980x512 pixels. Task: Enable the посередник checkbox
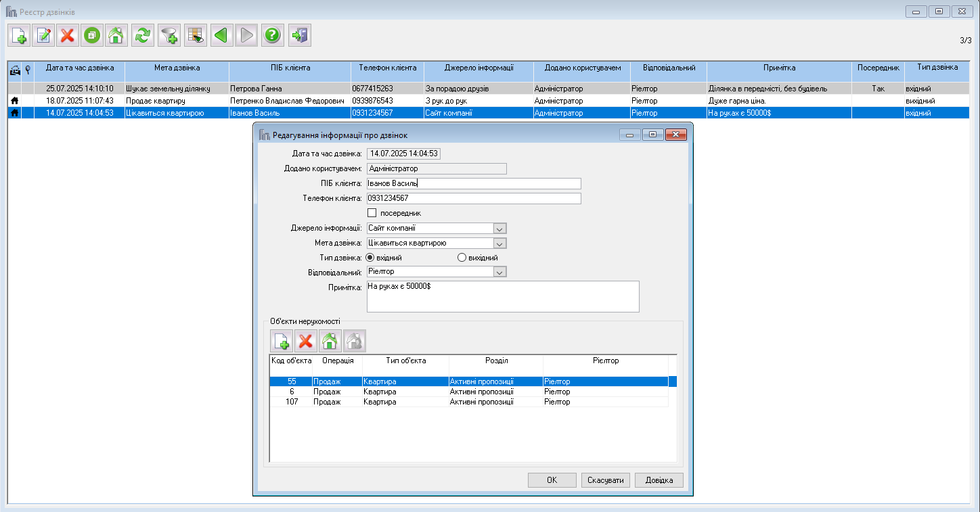click(x=372, y=213)
